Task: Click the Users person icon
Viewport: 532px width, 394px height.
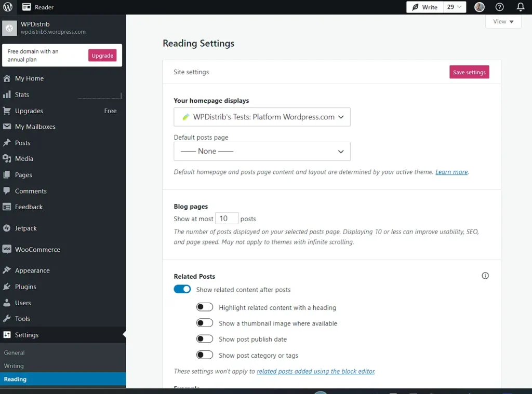Action: tap(7, 303)
